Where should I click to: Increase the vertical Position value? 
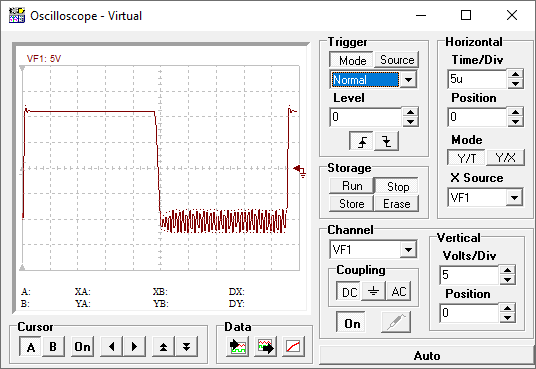pos(508,308)
